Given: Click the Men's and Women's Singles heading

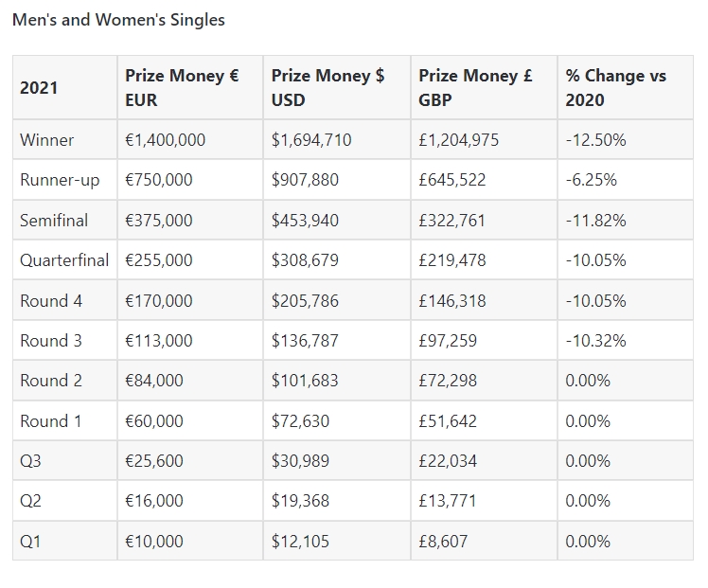Looking at the screenshot, I should pyautogui.click(x=118, y=20).
